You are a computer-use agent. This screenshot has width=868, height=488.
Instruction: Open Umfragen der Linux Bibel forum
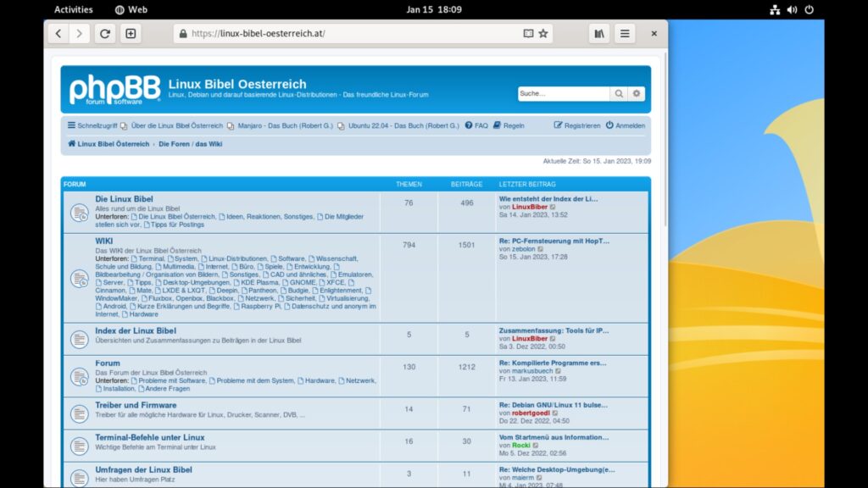[x=143, y=469]
